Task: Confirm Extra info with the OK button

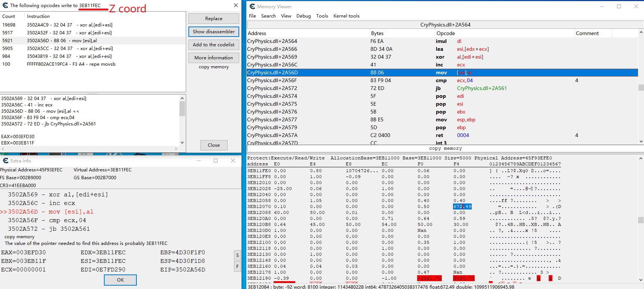Action: 120,280
